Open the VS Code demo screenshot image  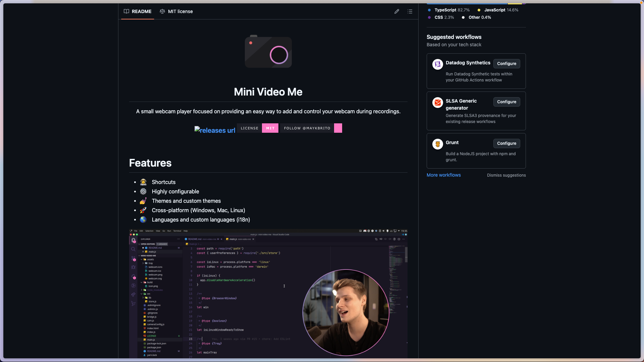[x=268, y=293]
